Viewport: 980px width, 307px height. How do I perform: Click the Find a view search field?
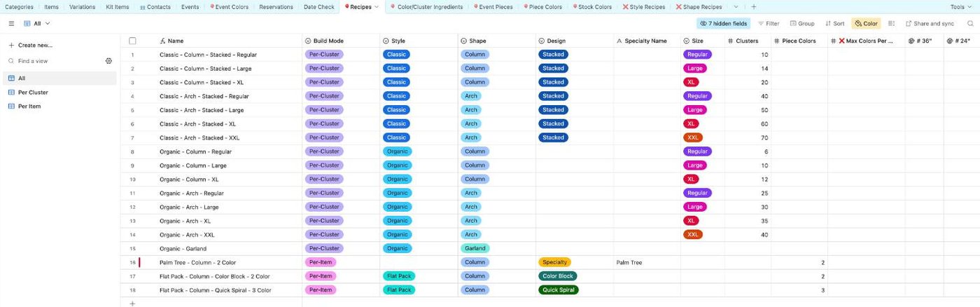tap(56, 61)
